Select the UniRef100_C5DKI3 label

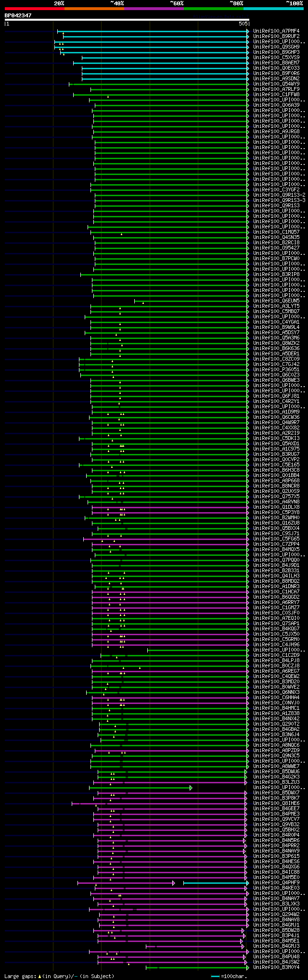pyautogui.click(x=276, y=439)
